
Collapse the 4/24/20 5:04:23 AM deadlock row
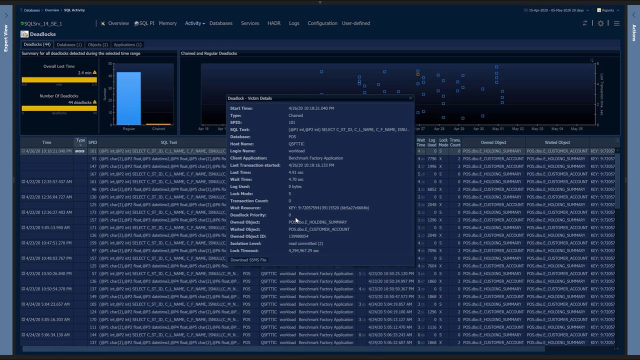click(23, 304)
